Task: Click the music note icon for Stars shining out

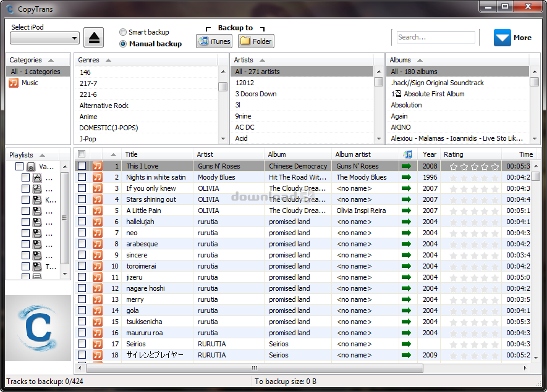Action: click(x=97, y=199)
